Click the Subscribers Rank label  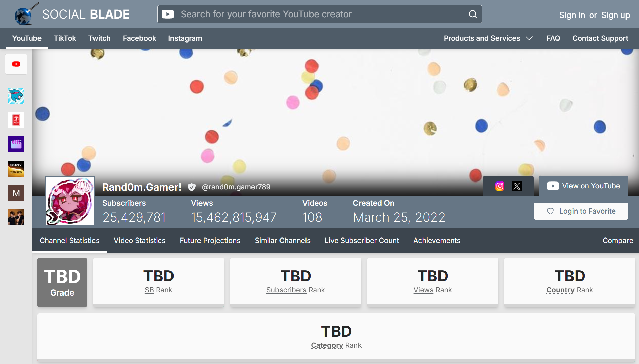[295, 290]
